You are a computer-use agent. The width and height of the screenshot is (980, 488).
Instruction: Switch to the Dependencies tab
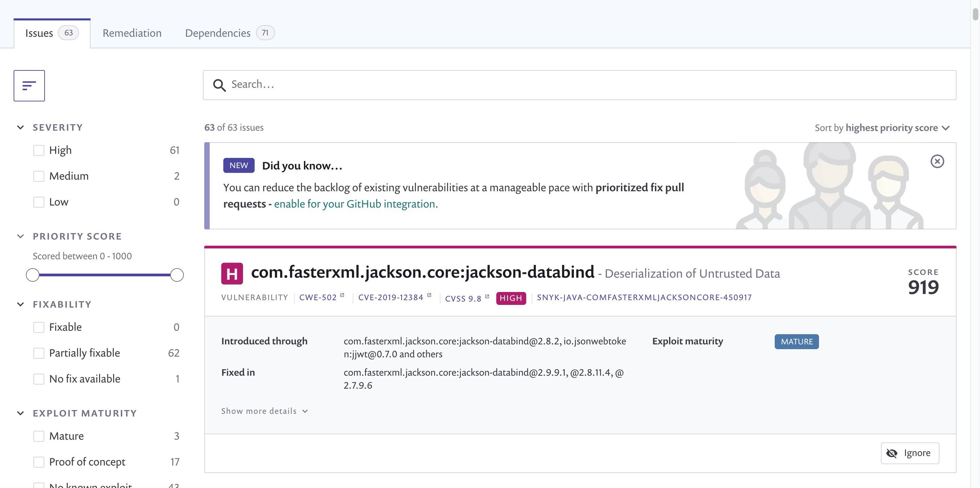pyautogui.click(x=229, y=33)
